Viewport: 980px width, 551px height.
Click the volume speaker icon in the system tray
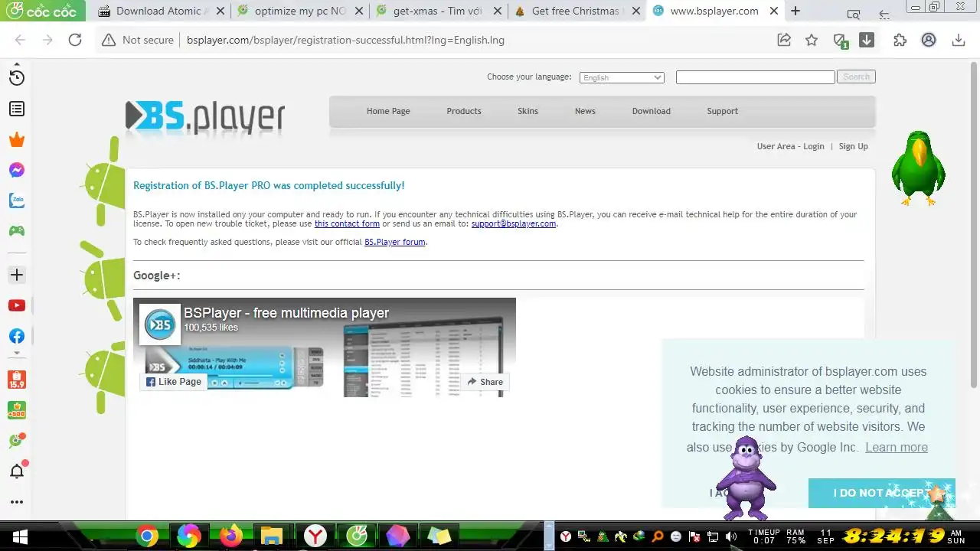(731, 536)
